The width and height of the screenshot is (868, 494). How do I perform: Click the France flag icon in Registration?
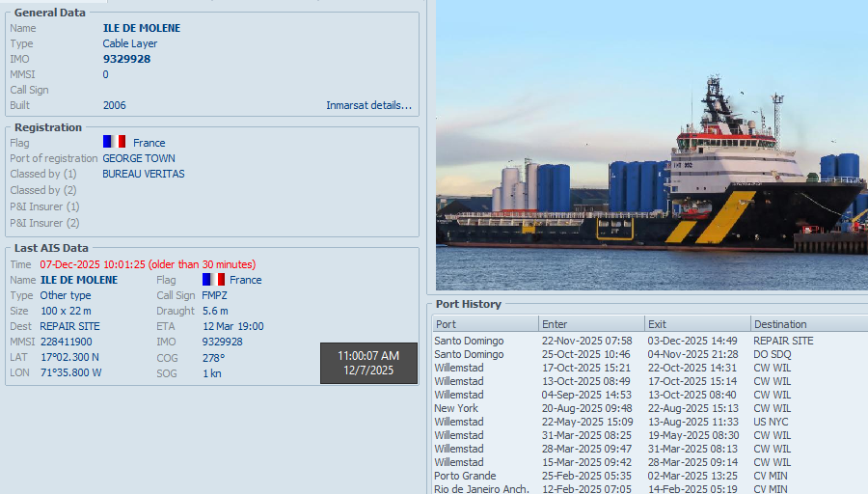click(x=114, y=142)
